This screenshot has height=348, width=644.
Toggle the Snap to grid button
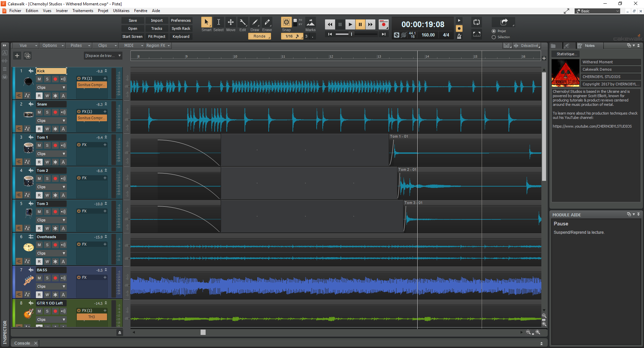(286, 22)
